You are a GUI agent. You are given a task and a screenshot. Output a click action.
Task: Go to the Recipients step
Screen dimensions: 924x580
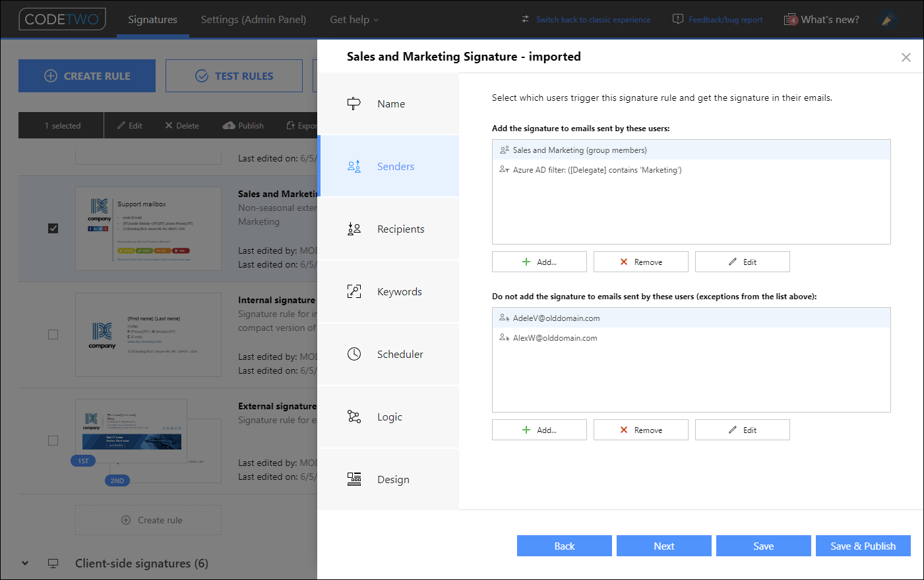point(388,229)
